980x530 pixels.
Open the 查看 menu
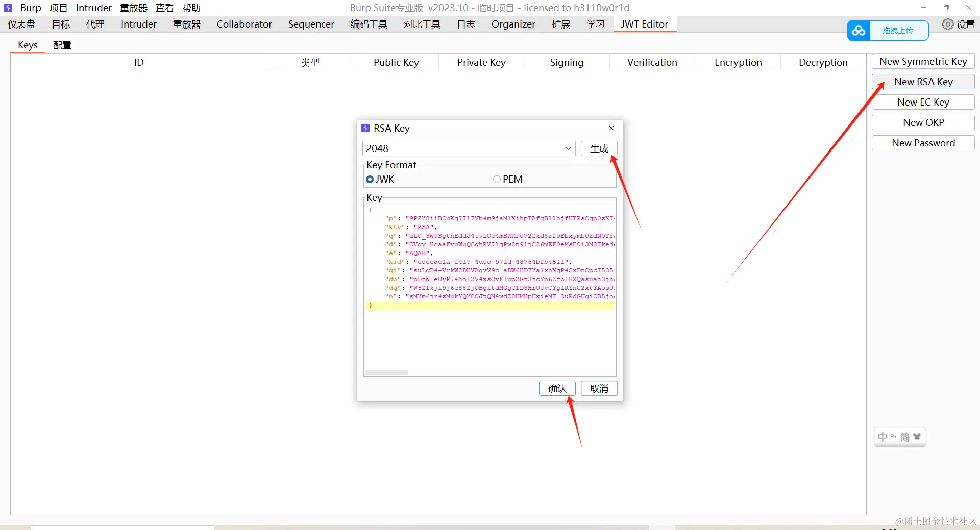coord(165,8)
